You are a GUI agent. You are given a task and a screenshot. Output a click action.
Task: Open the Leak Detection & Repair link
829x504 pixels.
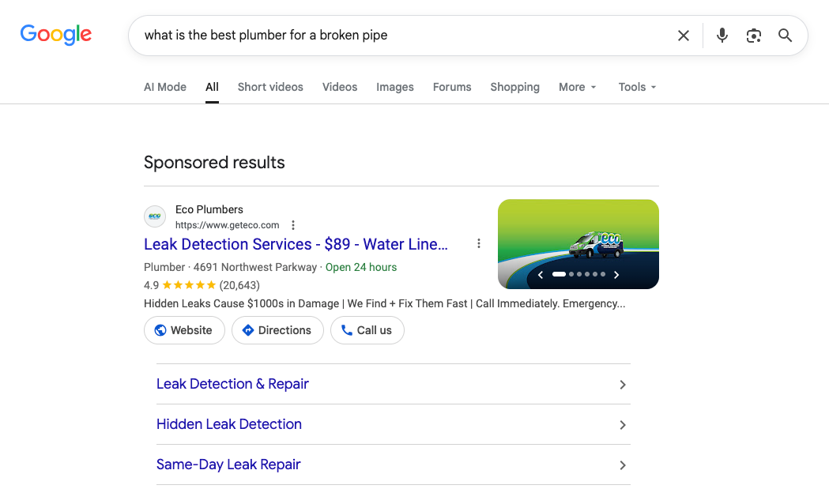232,384
